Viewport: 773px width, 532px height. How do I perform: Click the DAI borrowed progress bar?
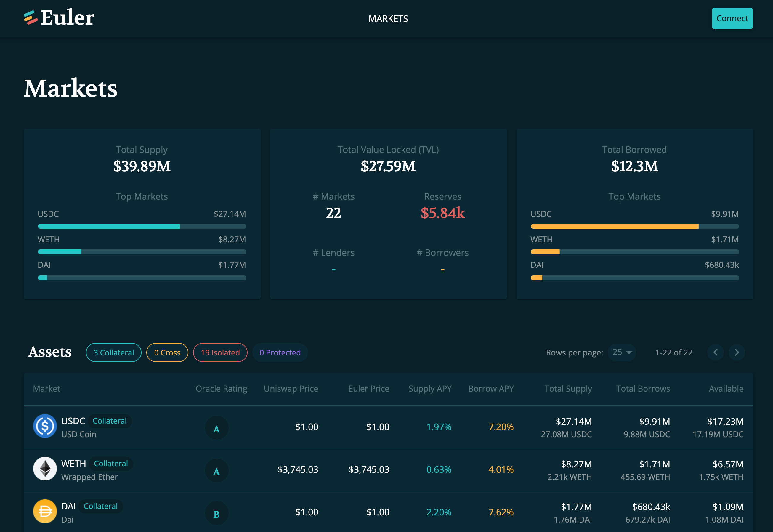point(635,278)
